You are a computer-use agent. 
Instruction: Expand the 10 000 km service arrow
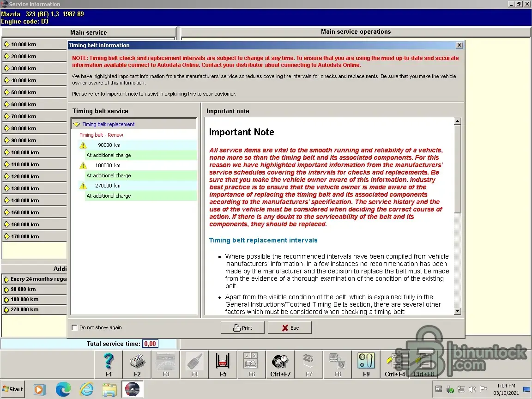click(7, 44)
